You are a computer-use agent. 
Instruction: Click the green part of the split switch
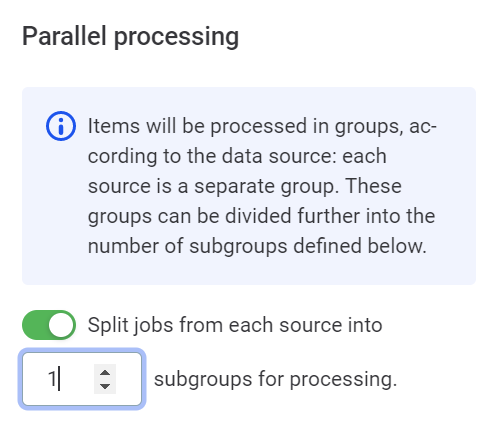pos(35,325)
